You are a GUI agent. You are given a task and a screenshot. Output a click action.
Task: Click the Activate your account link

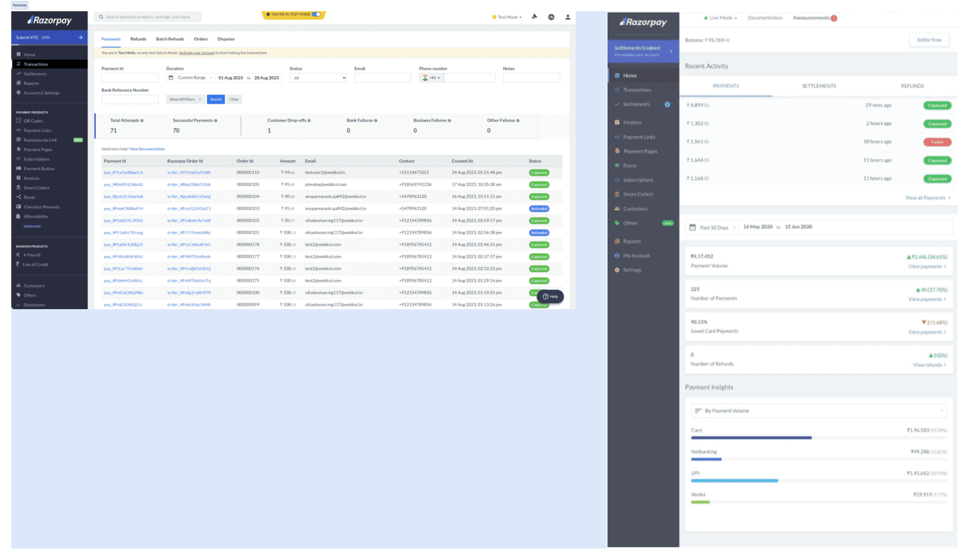[x=197, y=53]
